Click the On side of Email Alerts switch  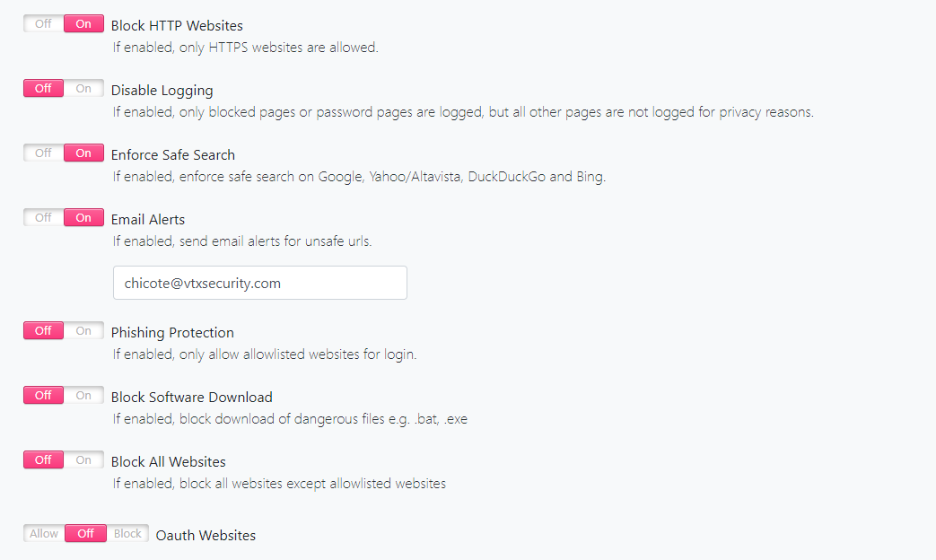coord(83,217)
